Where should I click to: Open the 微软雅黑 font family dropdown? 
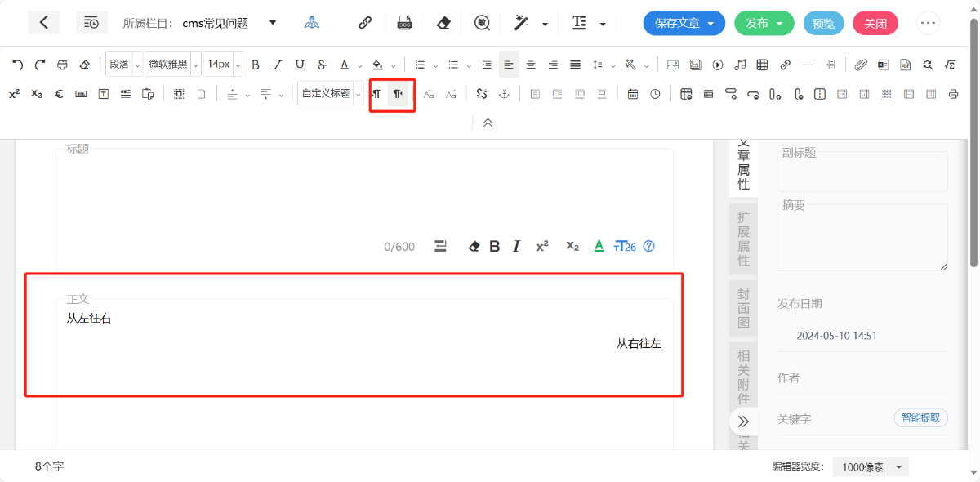(x=172, y=65)
